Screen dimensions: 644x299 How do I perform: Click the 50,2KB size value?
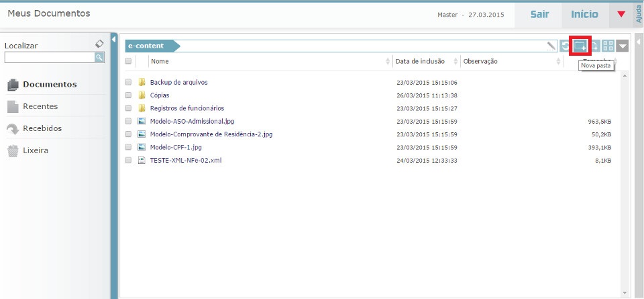(601, 134)
